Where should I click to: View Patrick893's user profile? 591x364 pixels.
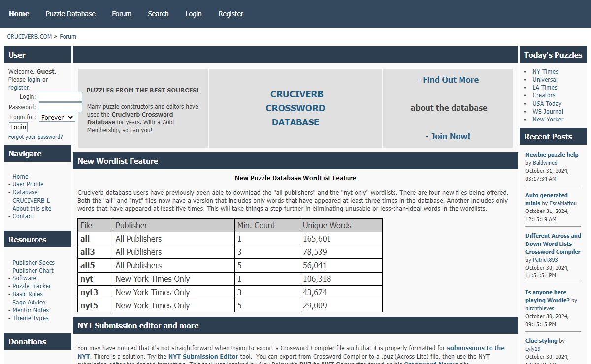545,260
